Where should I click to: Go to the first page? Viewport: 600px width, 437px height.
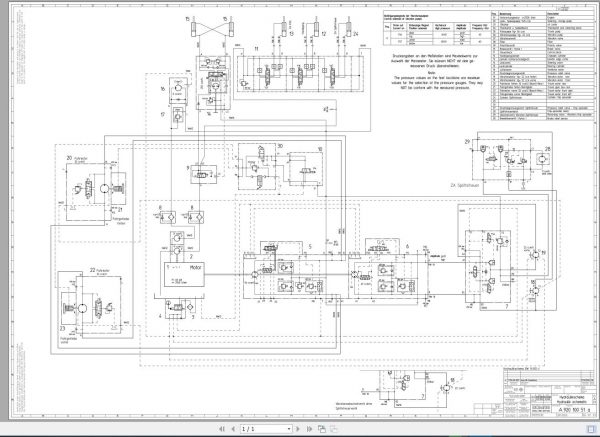pyautogui.click(x=222, y=429)
